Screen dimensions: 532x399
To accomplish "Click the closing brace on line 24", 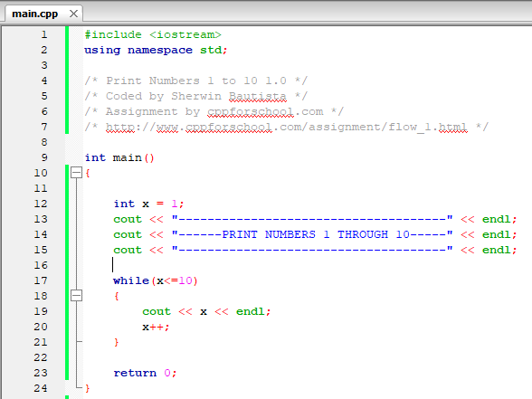I will coord(88,388).
